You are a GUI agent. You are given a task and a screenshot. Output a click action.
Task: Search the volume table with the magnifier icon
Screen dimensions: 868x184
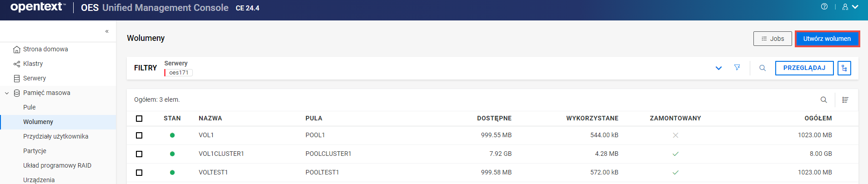click(823, 100)
